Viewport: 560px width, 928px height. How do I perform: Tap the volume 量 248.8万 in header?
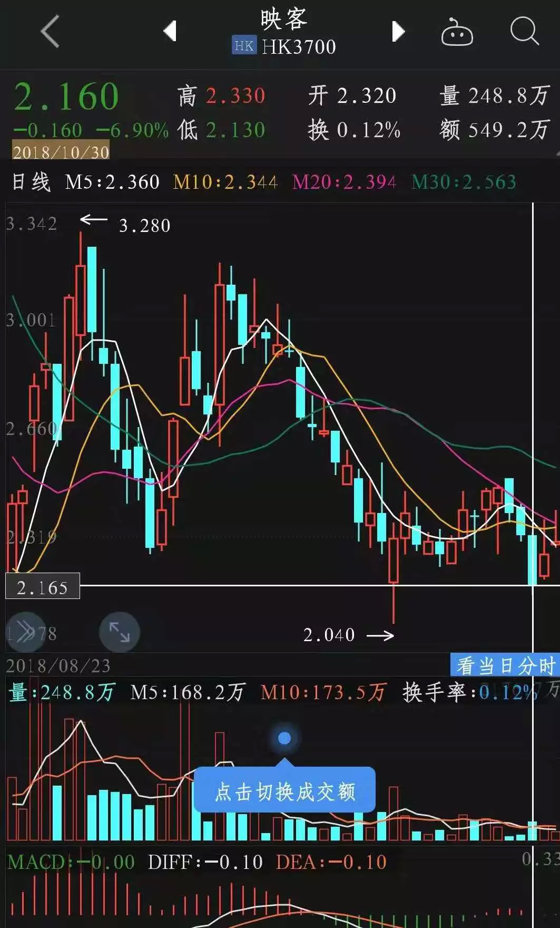pos(495,96)
